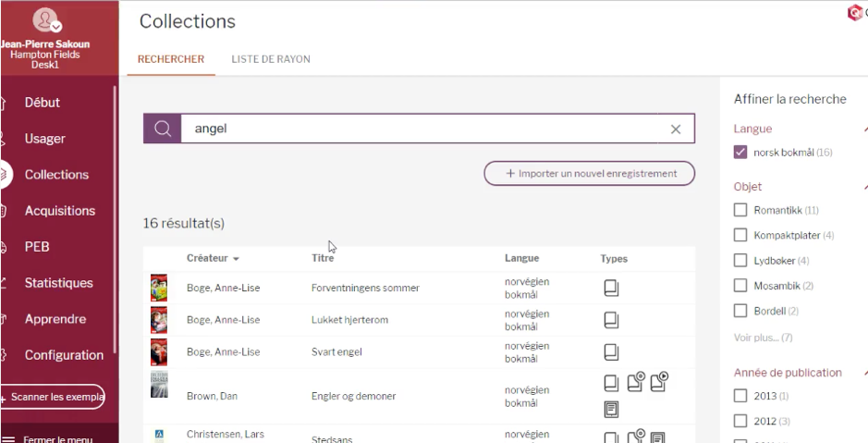868x443 pixels.
Task: Clear the search field with the X icon
Action: coord(676,129)
